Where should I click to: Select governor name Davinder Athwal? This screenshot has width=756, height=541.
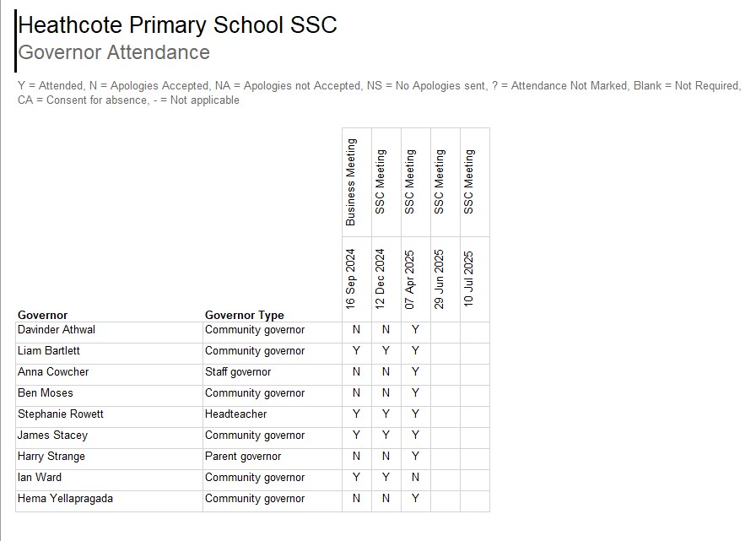57,330
